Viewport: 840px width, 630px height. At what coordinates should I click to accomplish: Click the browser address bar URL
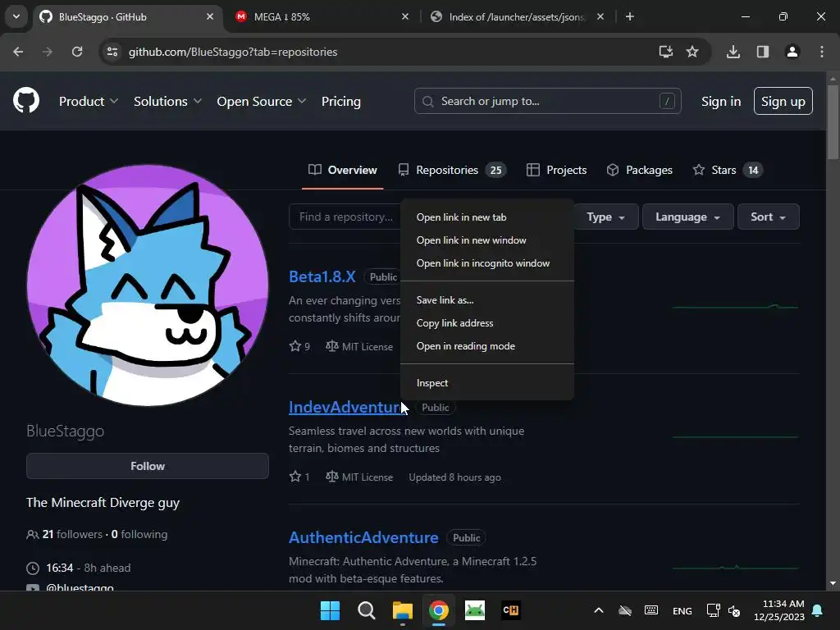point(233,52)
